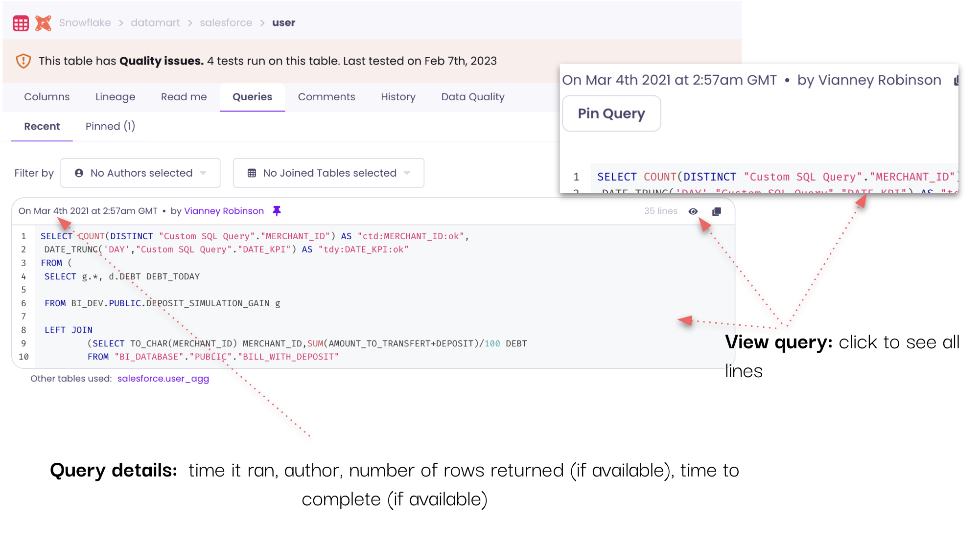Toggle full query view with eye icon

coord(693,211)
